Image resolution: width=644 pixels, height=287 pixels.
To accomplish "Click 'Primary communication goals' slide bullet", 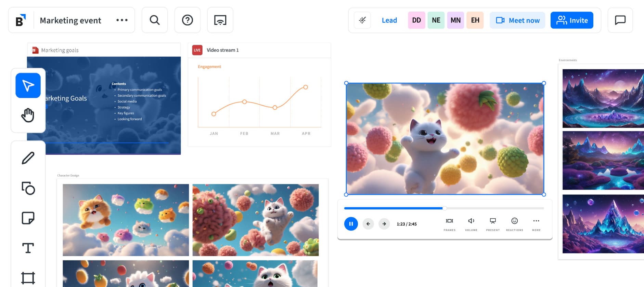I will (x=140, y=90).
